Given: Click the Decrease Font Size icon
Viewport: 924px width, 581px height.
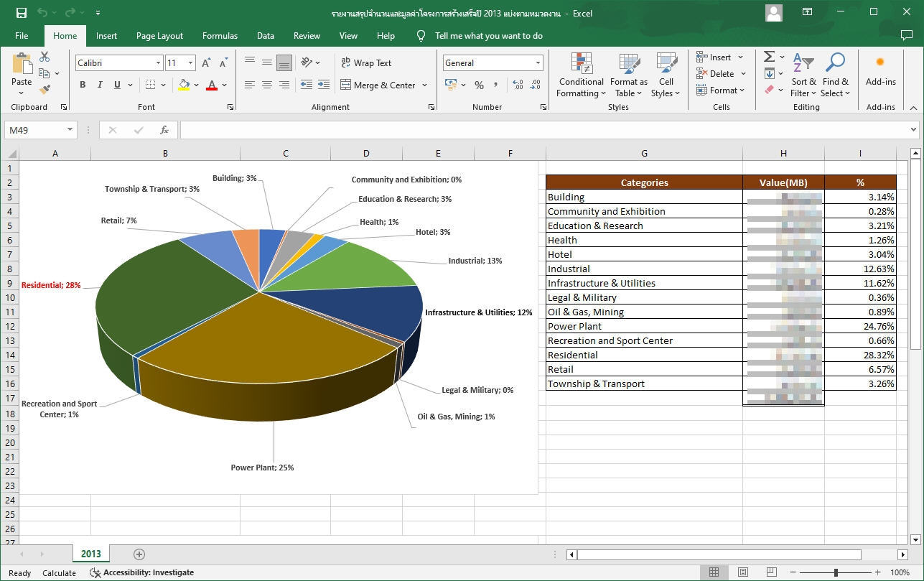Looking at the screenshot, I should [223, 63].
